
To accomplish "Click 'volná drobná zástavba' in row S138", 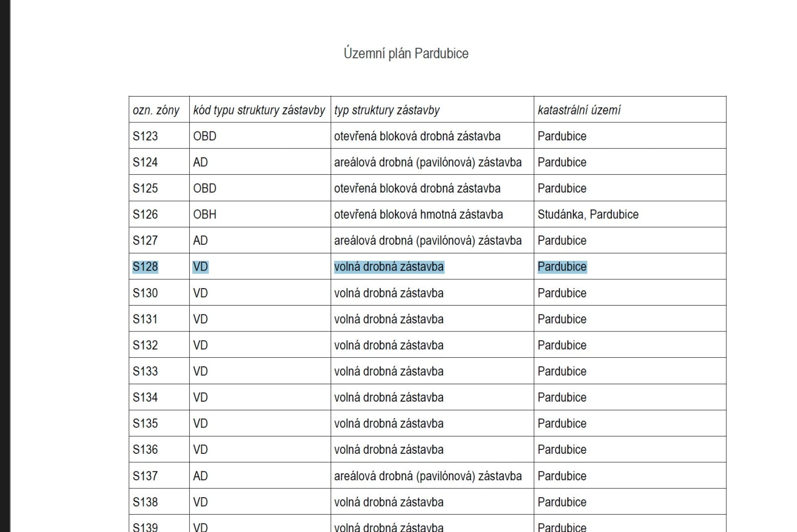I will coord(389,502).
